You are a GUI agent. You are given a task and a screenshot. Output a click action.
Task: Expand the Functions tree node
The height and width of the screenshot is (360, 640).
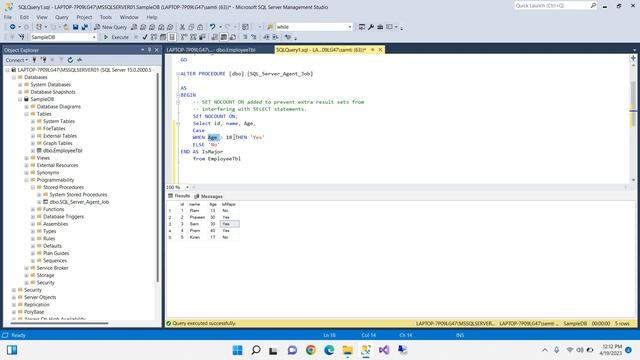(33, 209)
